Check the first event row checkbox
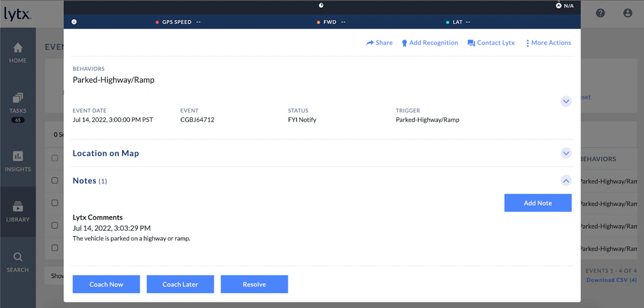644x308 pixels. click(55, 181)
